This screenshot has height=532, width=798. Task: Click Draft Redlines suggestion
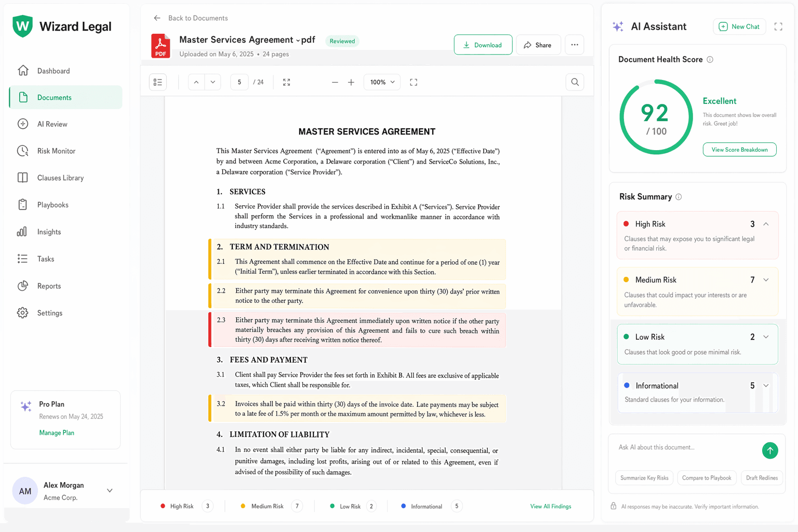pos(762,478)
